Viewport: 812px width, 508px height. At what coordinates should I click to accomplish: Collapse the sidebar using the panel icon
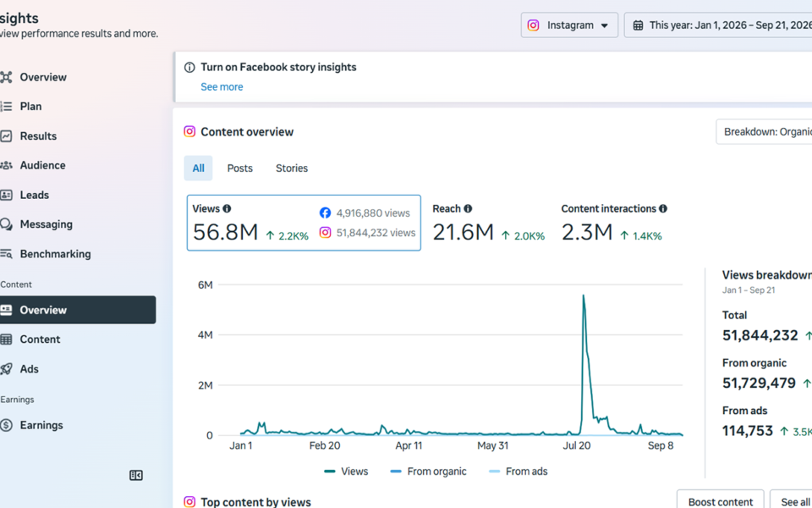tap(136, 475)
